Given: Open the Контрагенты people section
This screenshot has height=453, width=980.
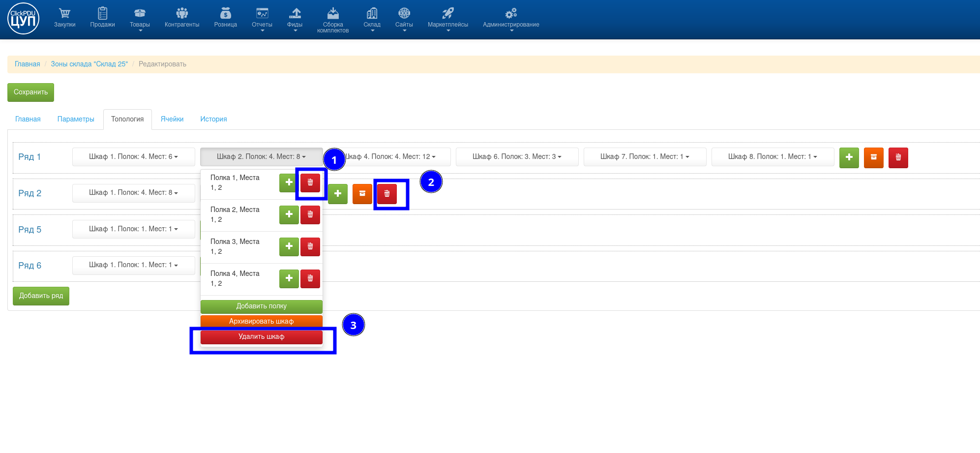Looking at the screenshot, I should pyautogui.click(x=182, y=18).
